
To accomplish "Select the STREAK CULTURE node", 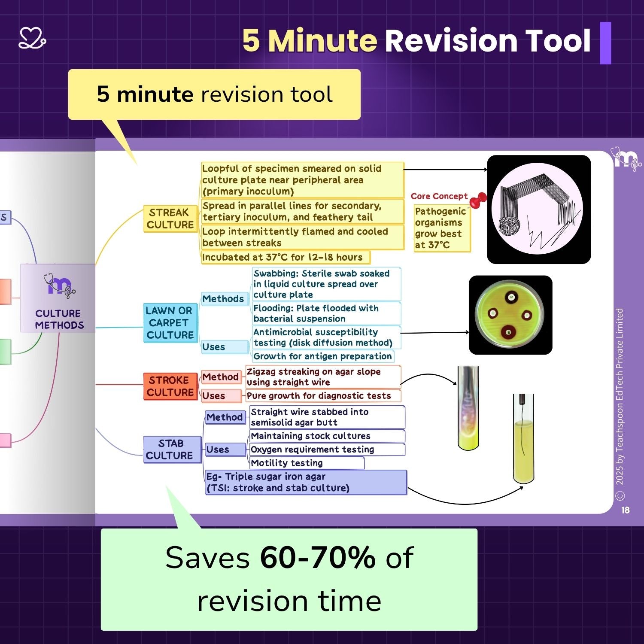I will pos(170,219).
